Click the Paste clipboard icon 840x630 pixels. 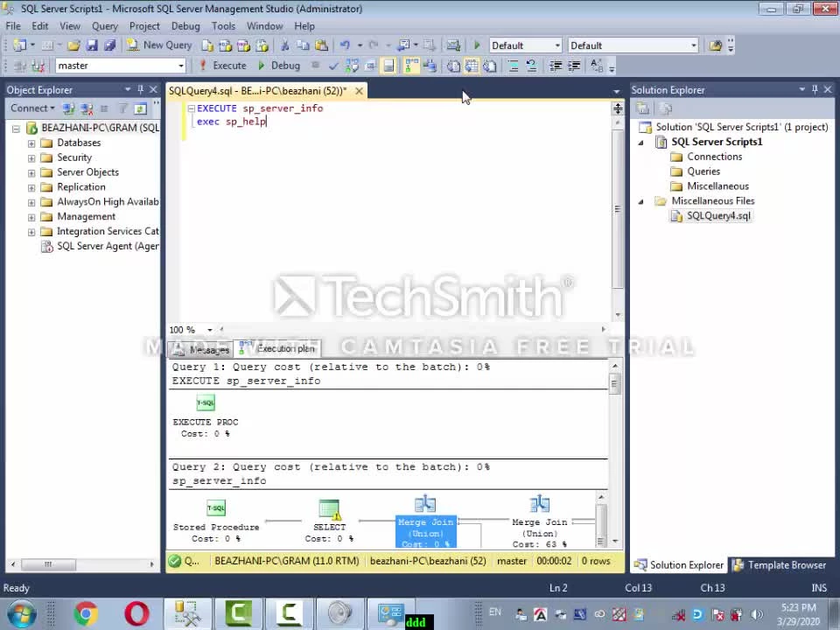321,45
